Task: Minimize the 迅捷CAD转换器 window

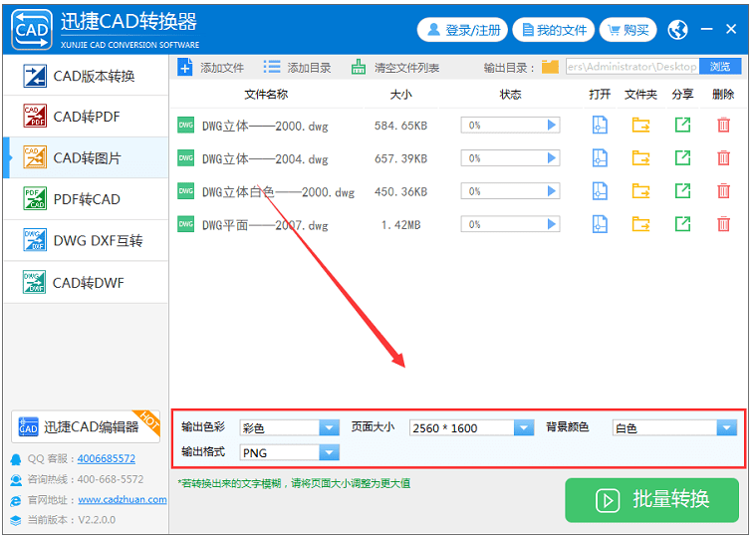Action: coord(707,30)
